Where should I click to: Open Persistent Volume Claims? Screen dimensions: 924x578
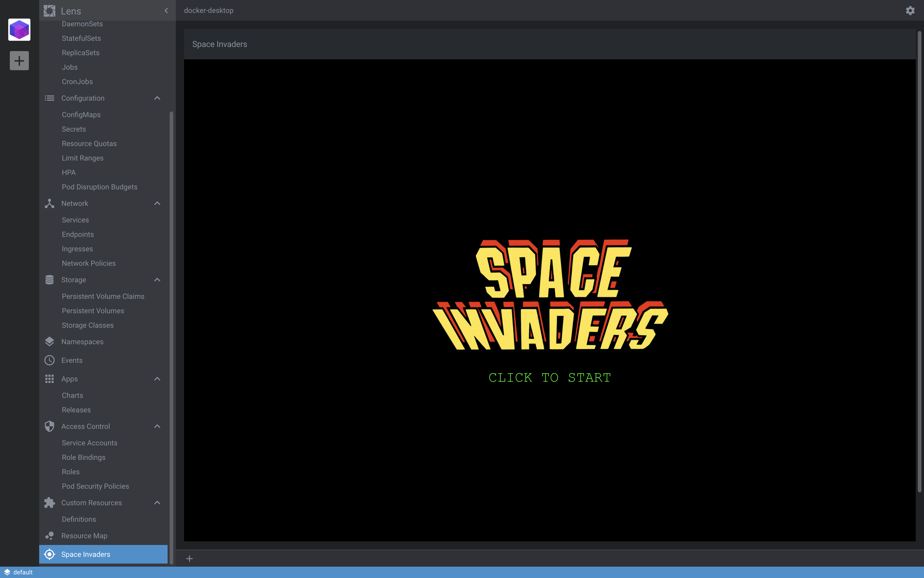pyautogui.click(x=103, y=297)
